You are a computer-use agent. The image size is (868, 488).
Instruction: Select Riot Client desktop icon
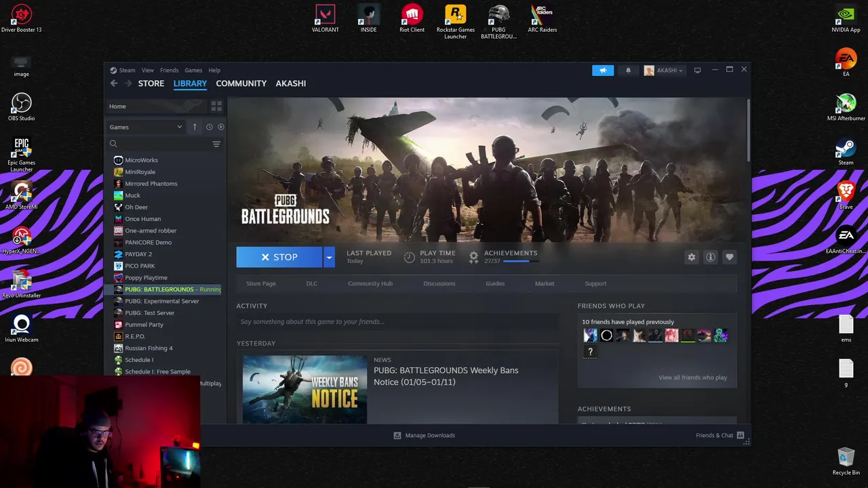pos(412,19)
